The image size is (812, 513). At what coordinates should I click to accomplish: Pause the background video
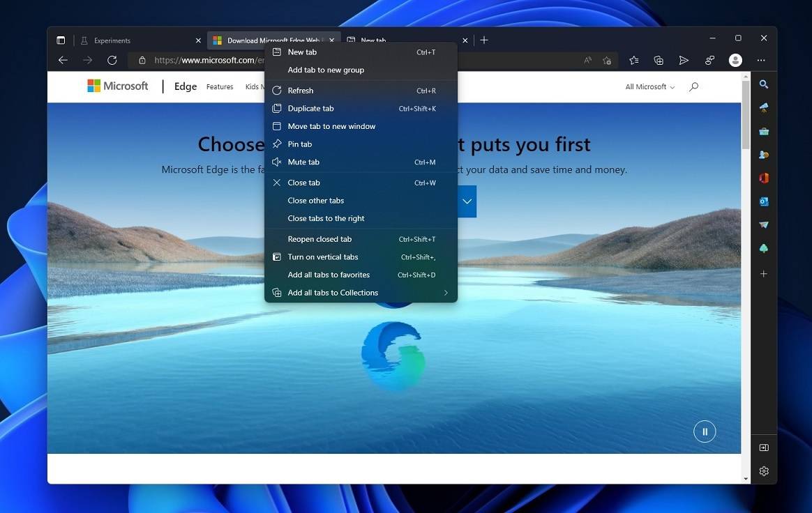pos(705,431)
